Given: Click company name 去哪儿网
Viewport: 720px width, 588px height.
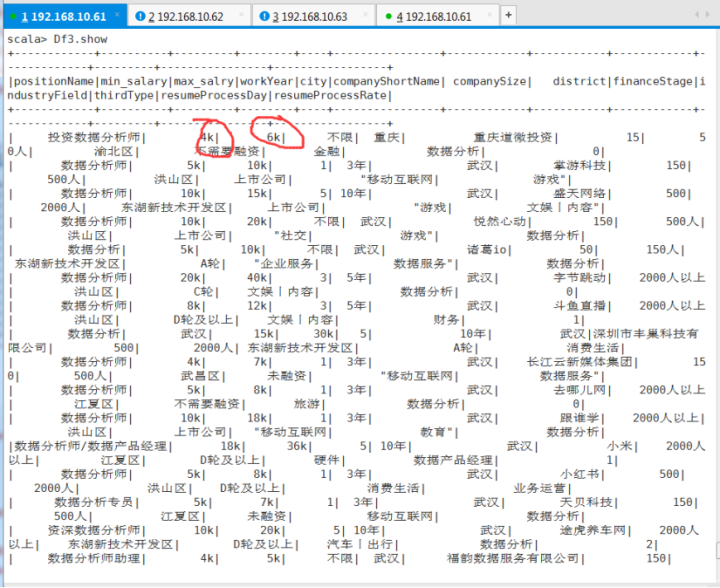Looking at the screenshot, I should pos(580,390).
